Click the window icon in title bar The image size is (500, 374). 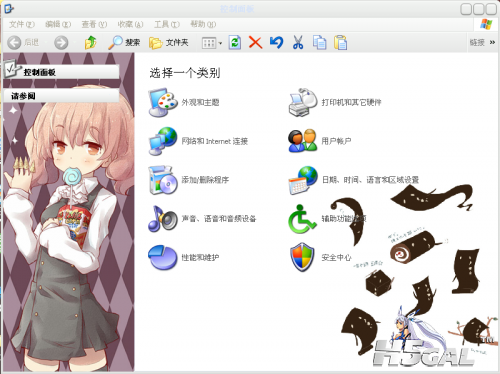(x=9, y=9)
